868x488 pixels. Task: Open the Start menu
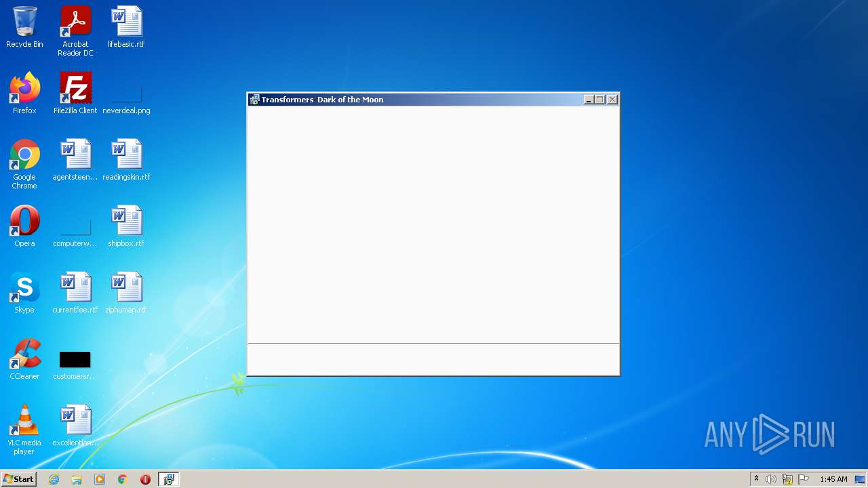click(19, 479)
